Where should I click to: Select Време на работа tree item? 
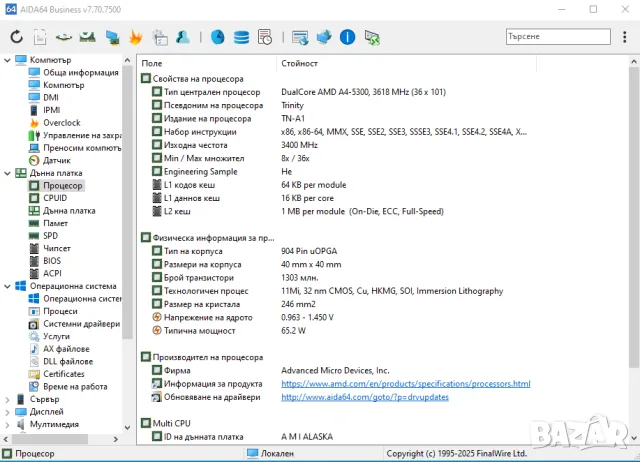[x=75, y=386]
